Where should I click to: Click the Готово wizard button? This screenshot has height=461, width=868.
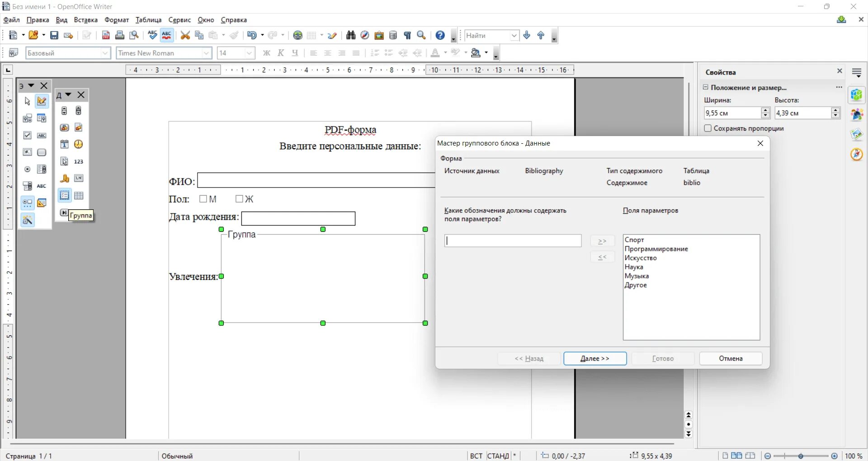pos(663,358)
